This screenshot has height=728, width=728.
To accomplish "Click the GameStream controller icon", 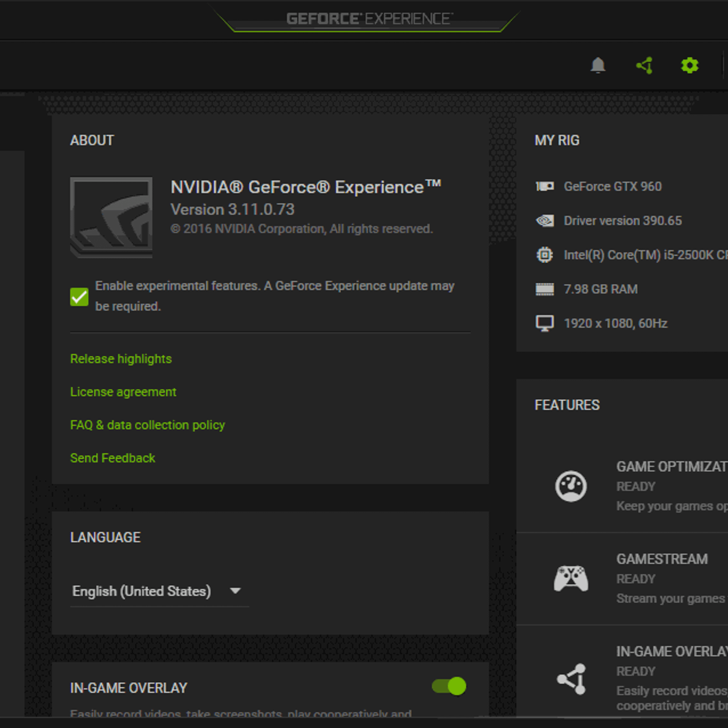I will pyautogui.click(x=571, y=578).
